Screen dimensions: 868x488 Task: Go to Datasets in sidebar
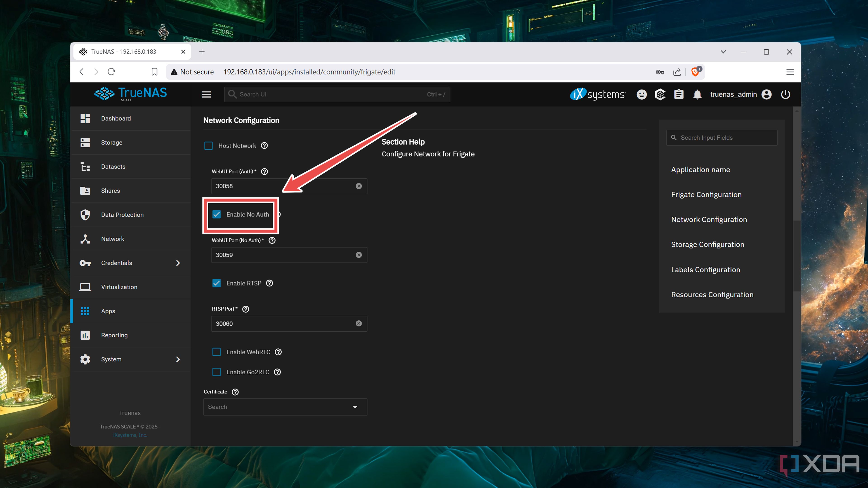(113, 167)
